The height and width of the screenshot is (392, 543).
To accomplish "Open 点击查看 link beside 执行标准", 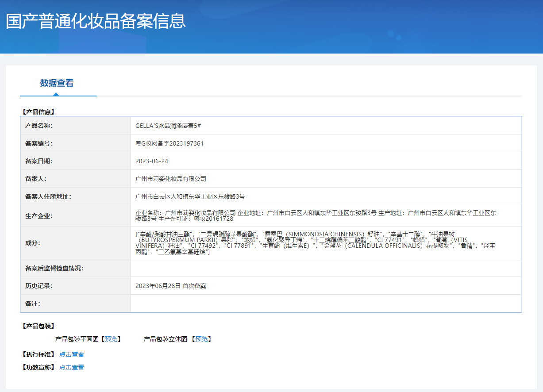I will [x=72, y=354].
